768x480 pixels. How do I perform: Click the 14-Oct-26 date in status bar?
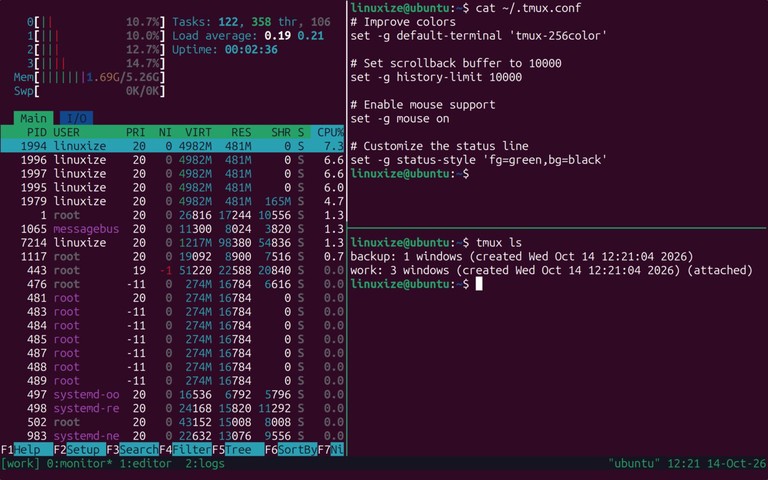pos(736,463)
